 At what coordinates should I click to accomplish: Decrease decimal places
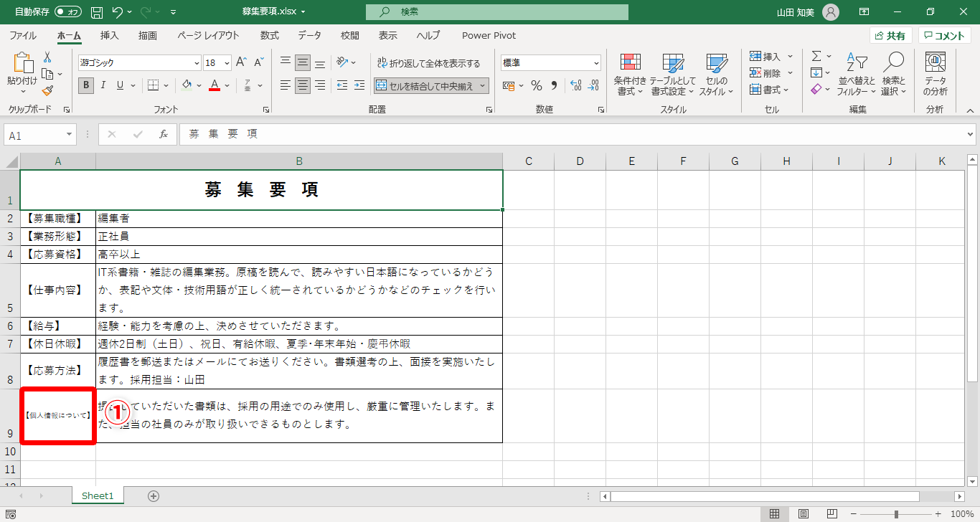(593, 85)
